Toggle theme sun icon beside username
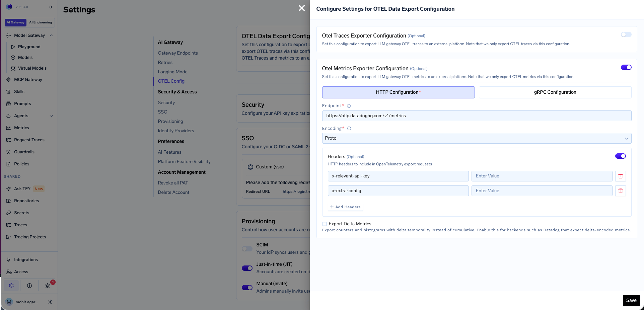The height and width of the screenshot is (310, 644). point(50,302)
